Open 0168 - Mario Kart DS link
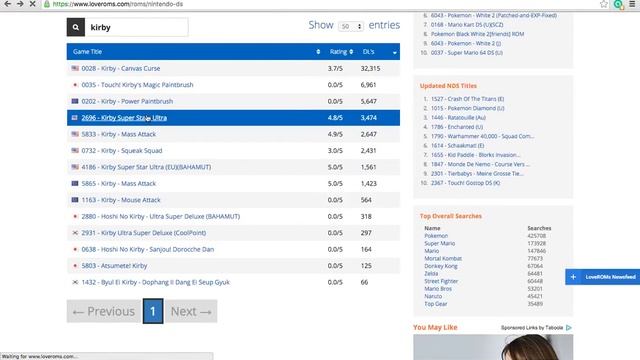 coord(467,24)
